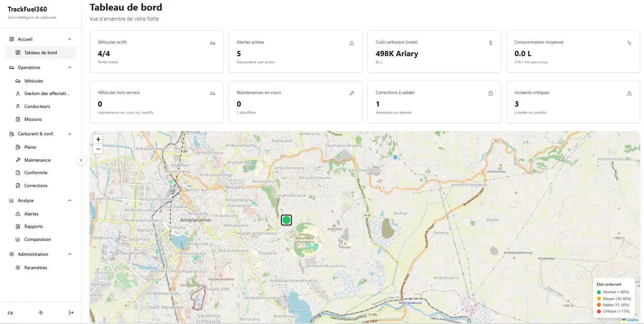Click the green Normal (>60%) legend dot
The image size is (644, 324).
599,292
